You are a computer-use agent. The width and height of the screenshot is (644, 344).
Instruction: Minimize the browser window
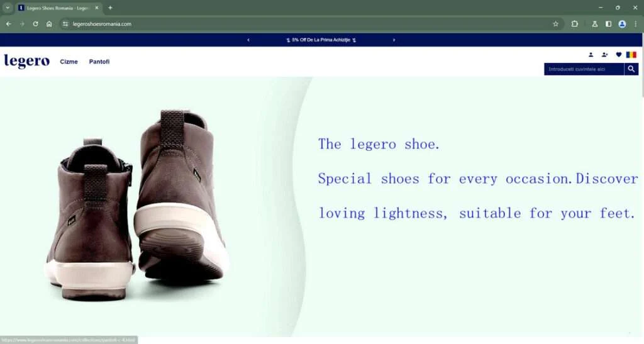tap(601, 8)
